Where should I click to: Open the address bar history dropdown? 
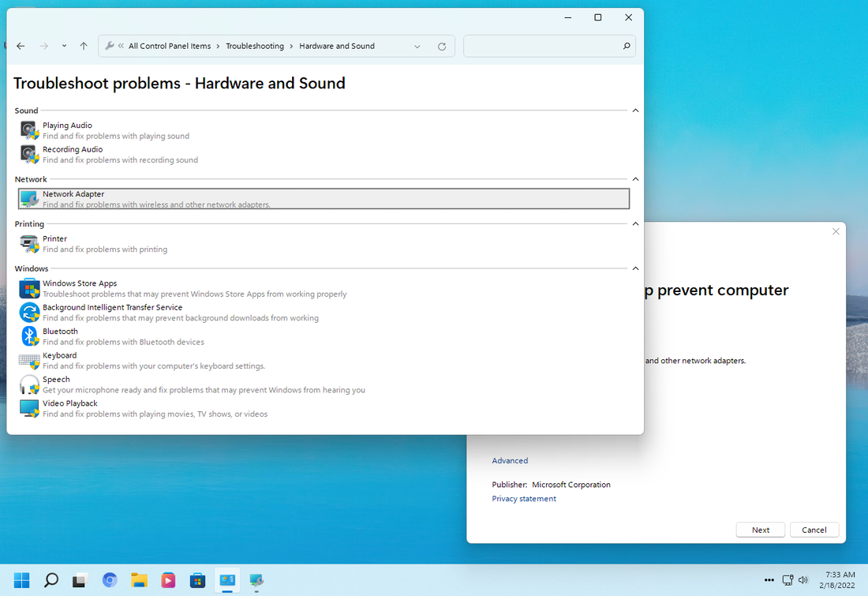point(417,47)
